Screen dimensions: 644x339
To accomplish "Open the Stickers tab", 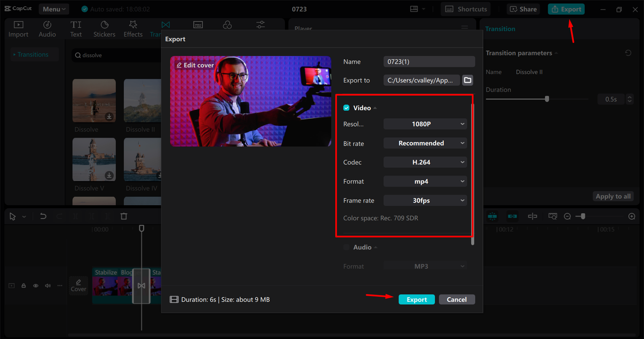I will [104, 29].
